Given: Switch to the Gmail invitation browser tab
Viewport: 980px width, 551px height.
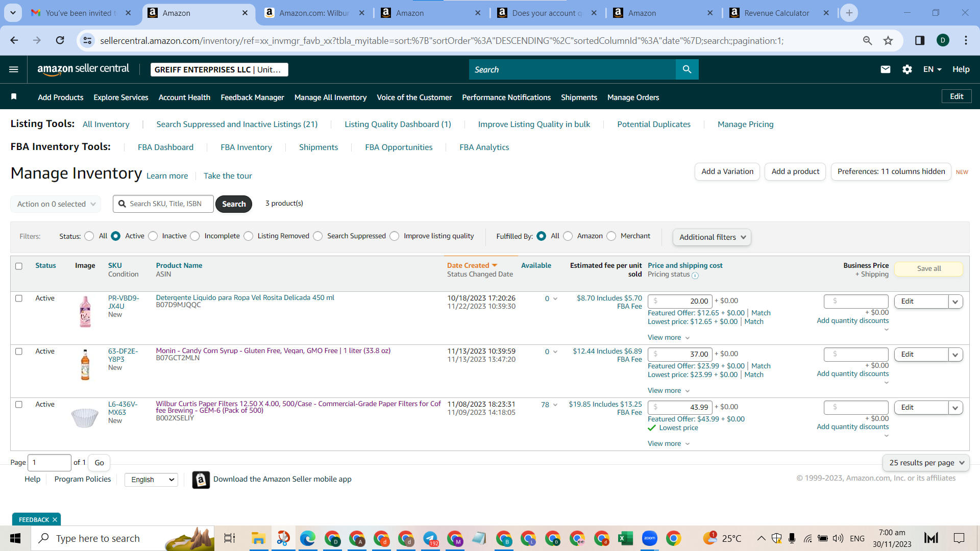Looking at the screenshot, I should click(81, 13).
